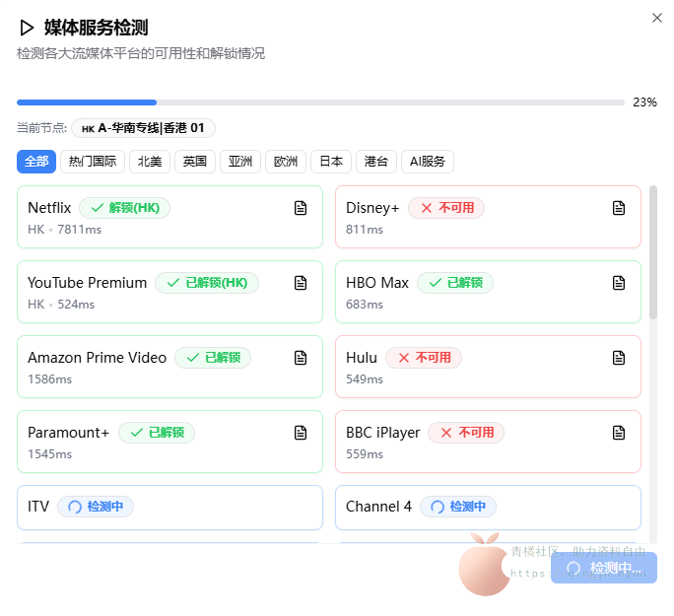
Task: Close the media detection dialog
Action: click(x=657, y=18)
